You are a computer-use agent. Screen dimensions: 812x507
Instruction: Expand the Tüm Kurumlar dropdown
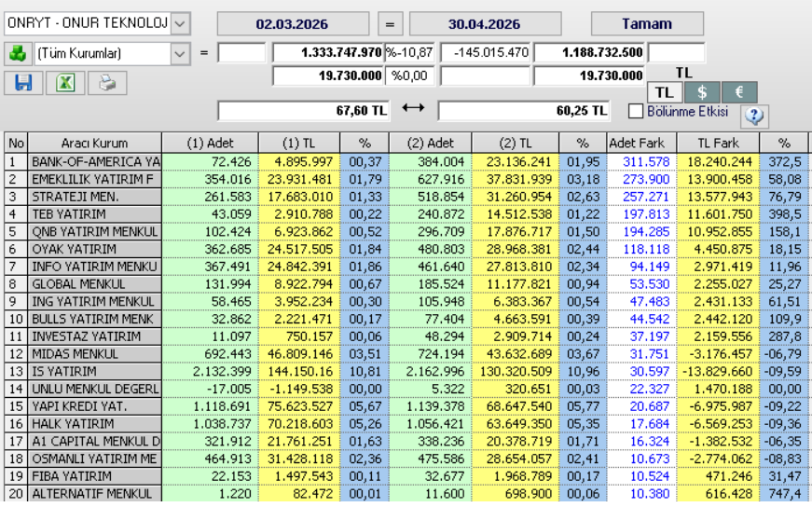(x=180, y=53)
